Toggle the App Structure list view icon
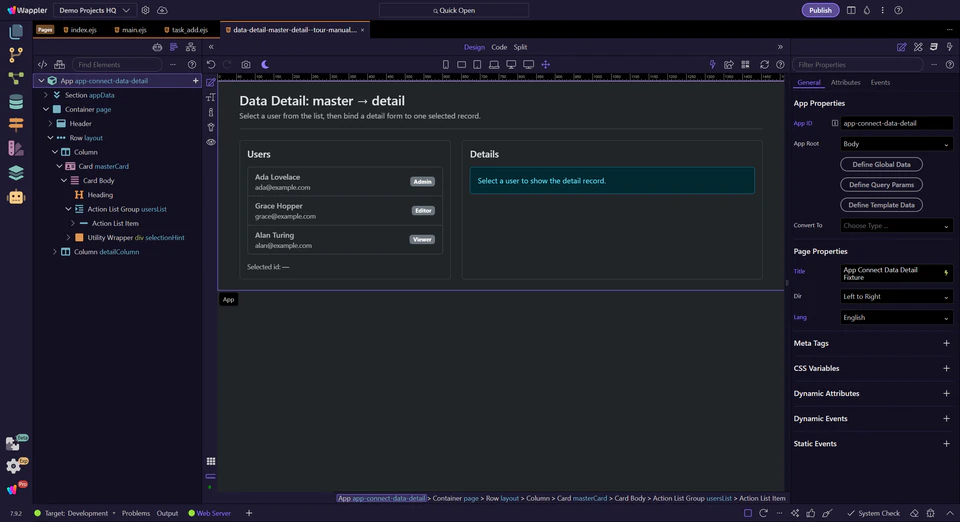This screenshot has width=960, height=522. coord(174,47)
